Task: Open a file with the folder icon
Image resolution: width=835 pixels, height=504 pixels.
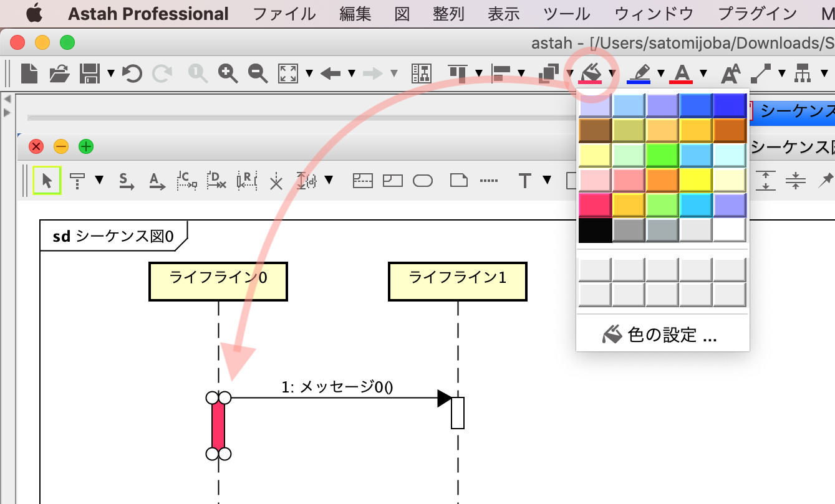Action: tap(60, 74)
